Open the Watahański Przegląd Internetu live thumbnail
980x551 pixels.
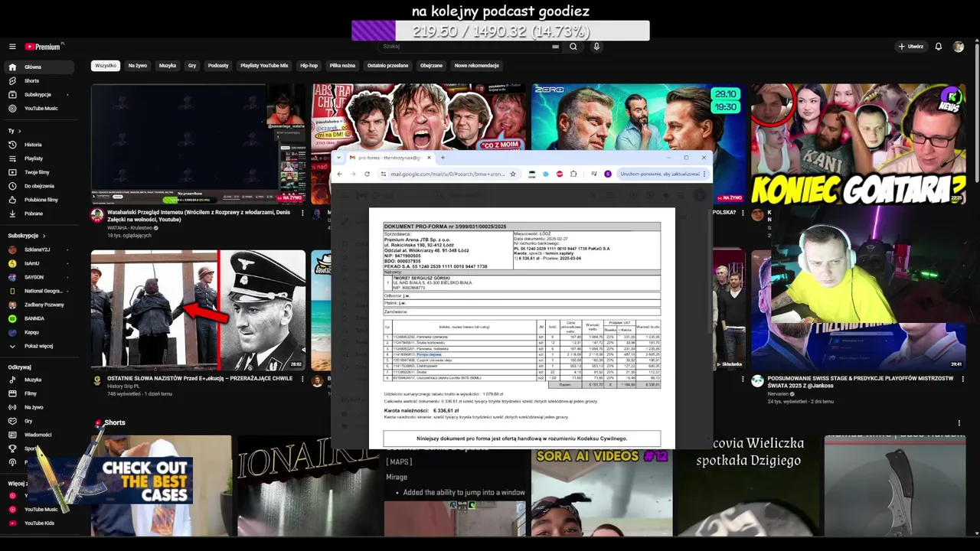coord(198,143)
